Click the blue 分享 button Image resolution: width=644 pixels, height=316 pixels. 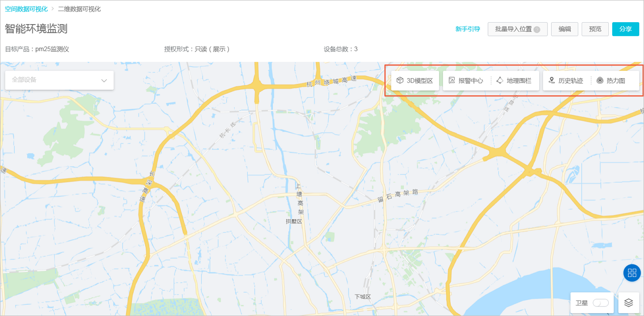tap(626, 29)
